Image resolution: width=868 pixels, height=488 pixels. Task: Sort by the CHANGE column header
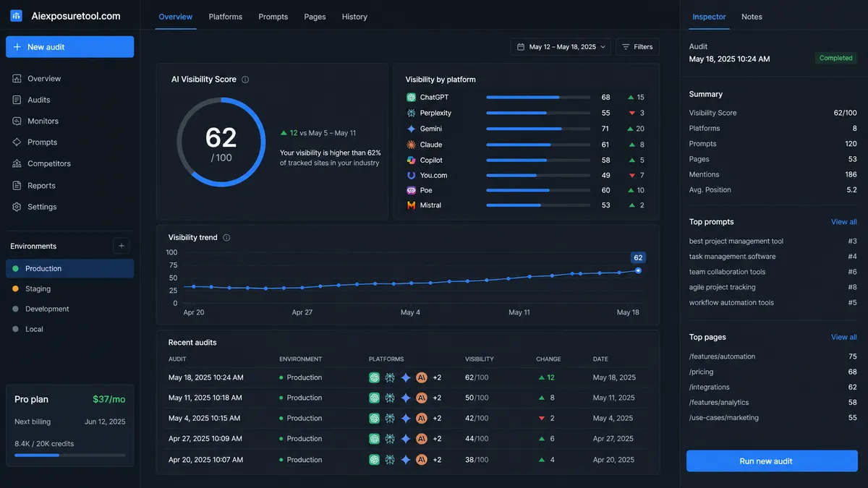coord(548,359)
